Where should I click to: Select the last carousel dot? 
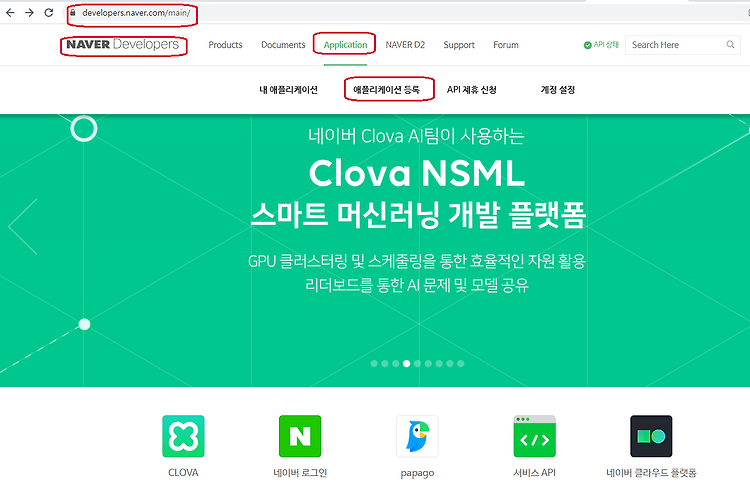pyautogui.click(x=461, y=363)
